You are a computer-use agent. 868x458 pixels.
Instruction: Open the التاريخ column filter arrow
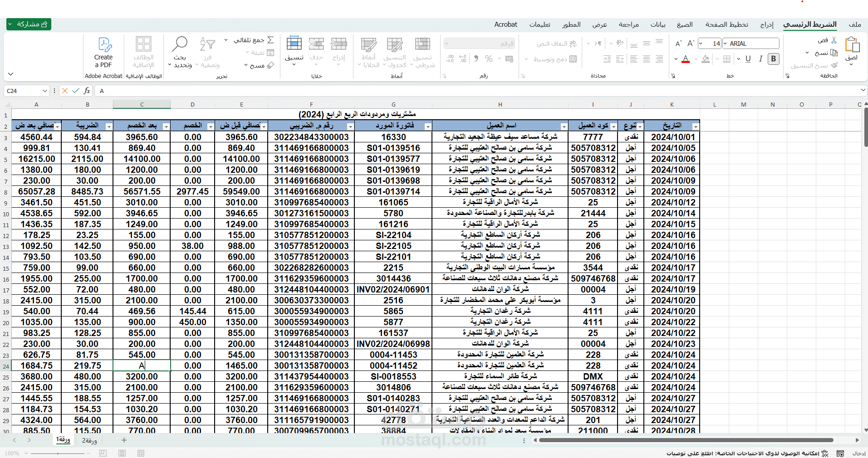click(x=696, y=127)
